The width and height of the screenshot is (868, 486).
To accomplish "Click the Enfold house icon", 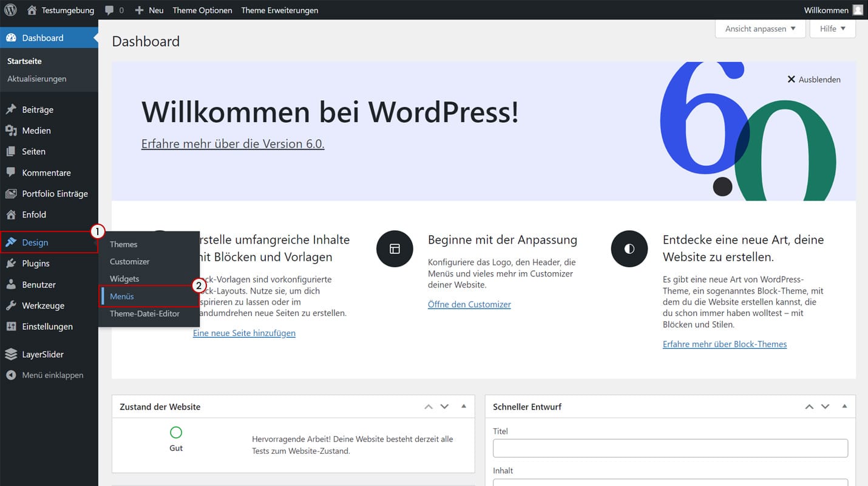I will pos(11,214).
